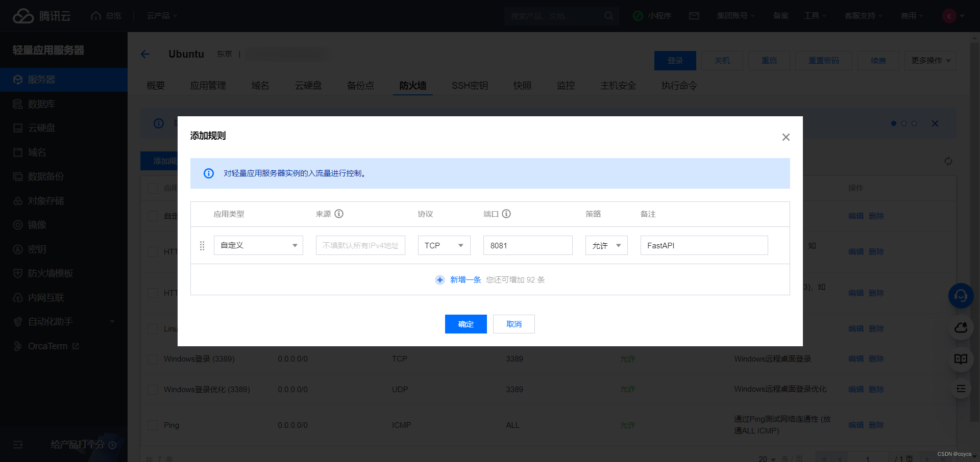This screenshot has height=462, width=980.
Task: Switch to the 执行命令 tab
Action: pos(679,86)
